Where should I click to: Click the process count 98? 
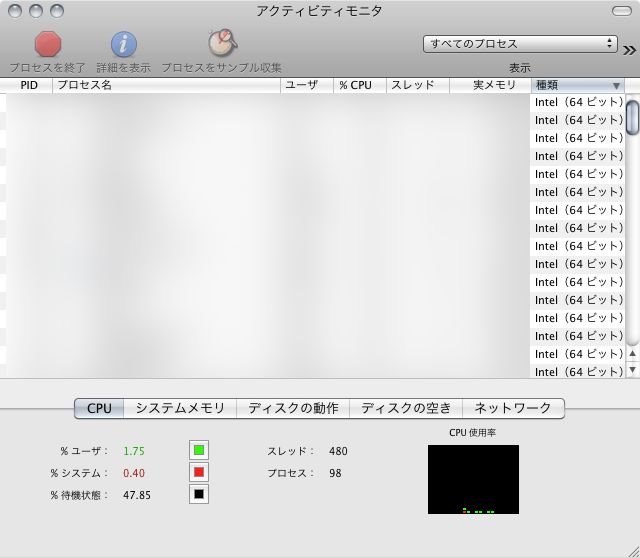[335, 473]
